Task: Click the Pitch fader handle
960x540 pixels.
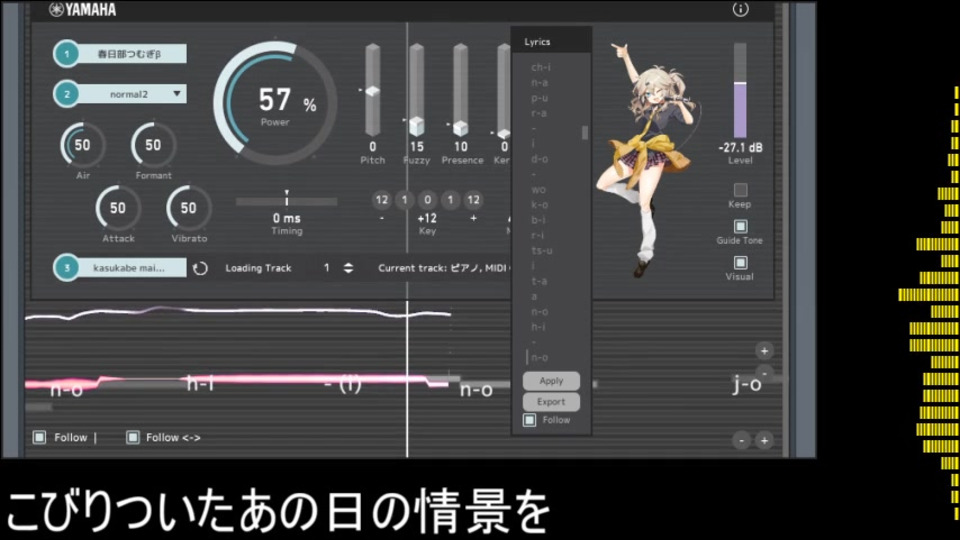Action: [x=372, y=91]
